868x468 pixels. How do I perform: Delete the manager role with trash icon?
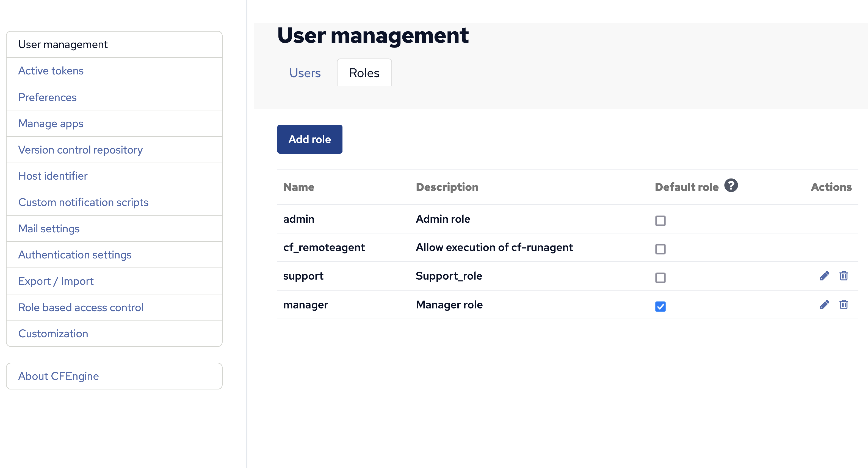point(844,304)
